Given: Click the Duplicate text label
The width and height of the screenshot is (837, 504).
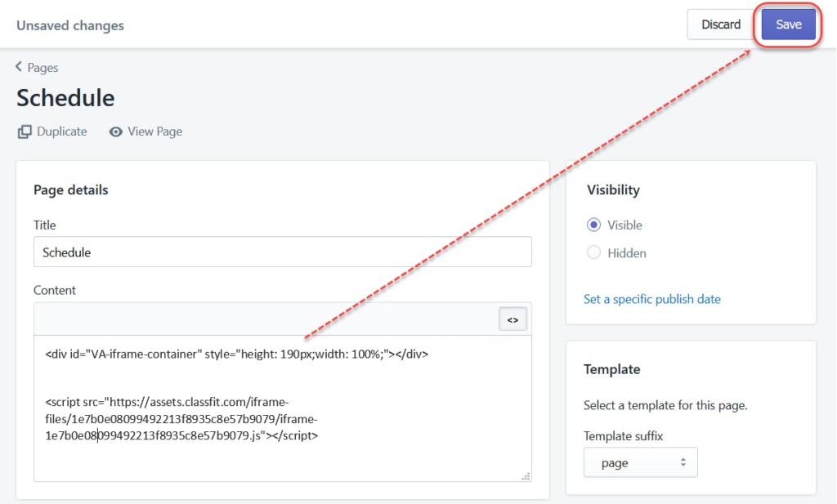Looking at the screenshot, I should click(61, 132).
